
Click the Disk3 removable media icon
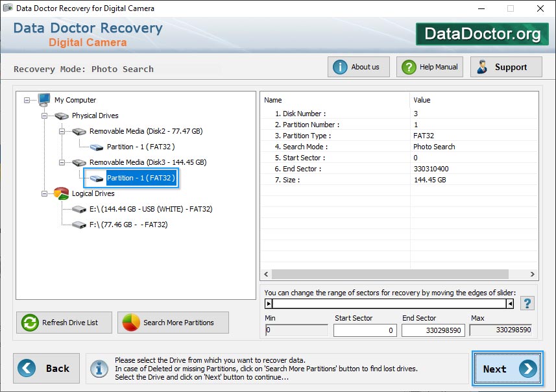79,162
